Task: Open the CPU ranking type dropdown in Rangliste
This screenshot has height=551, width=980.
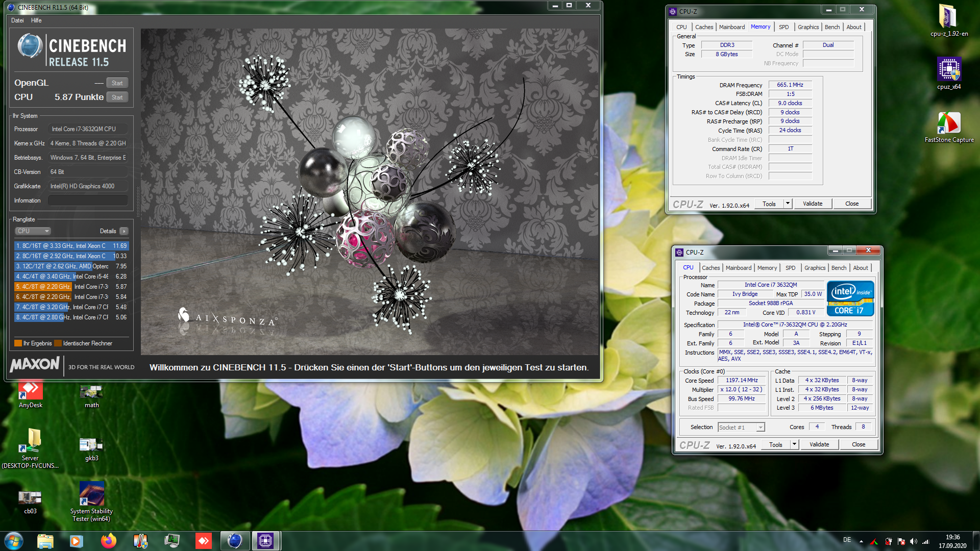Action: tap(33, 231)
